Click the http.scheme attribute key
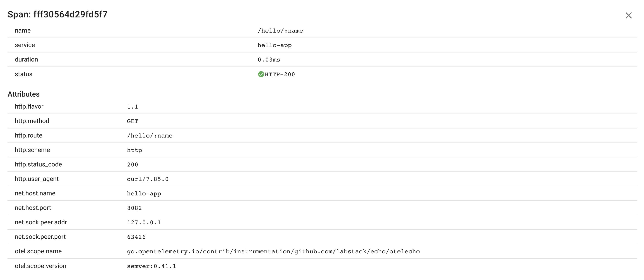The height and width of the screenshot is (280, 644). [x=32, y=150]
